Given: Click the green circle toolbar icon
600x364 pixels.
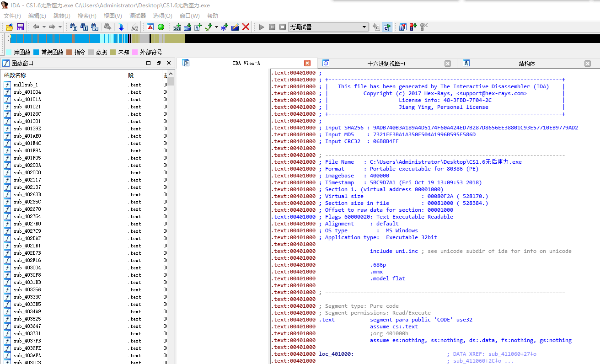Looking at the screenshot, I should click(161, 27).
